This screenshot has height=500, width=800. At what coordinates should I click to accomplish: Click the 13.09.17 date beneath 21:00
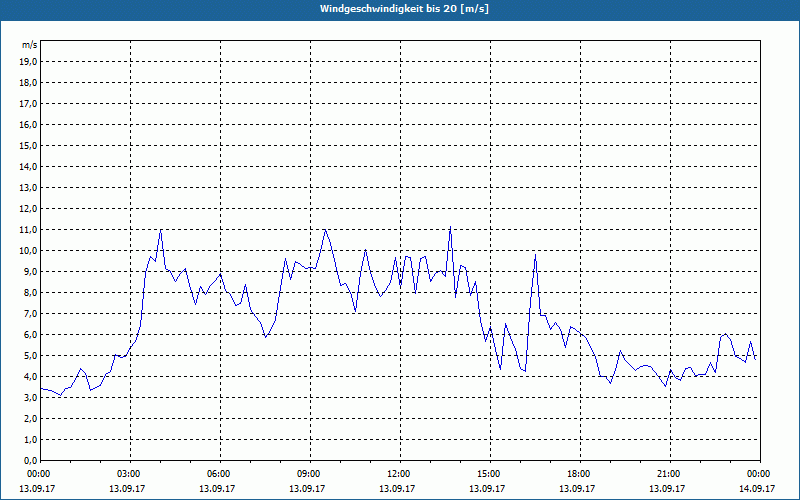tap(667, 488)
